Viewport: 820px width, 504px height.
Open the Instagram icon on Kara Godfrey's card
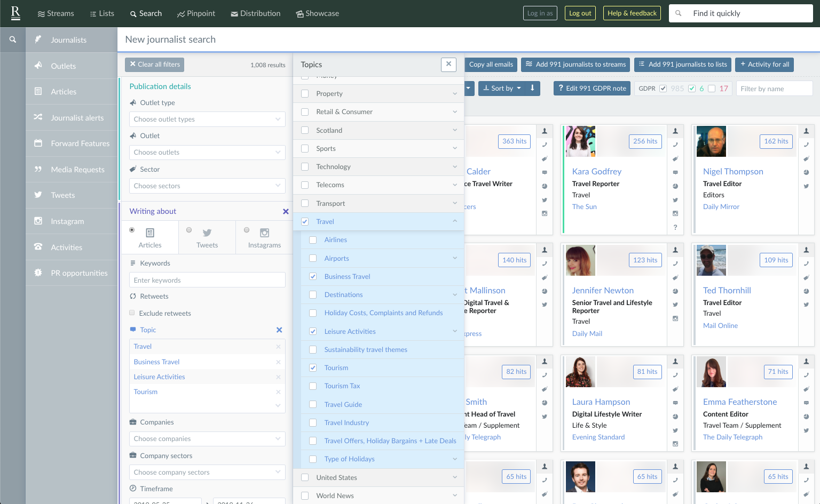[x=675, y=213]
